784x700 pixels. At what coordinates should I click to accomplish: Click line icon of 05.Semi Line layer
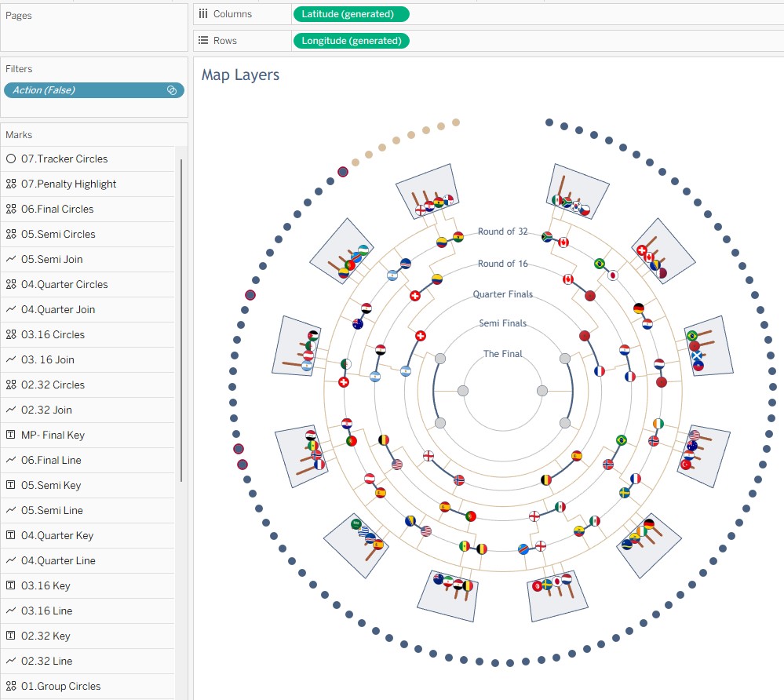point(11,510)
